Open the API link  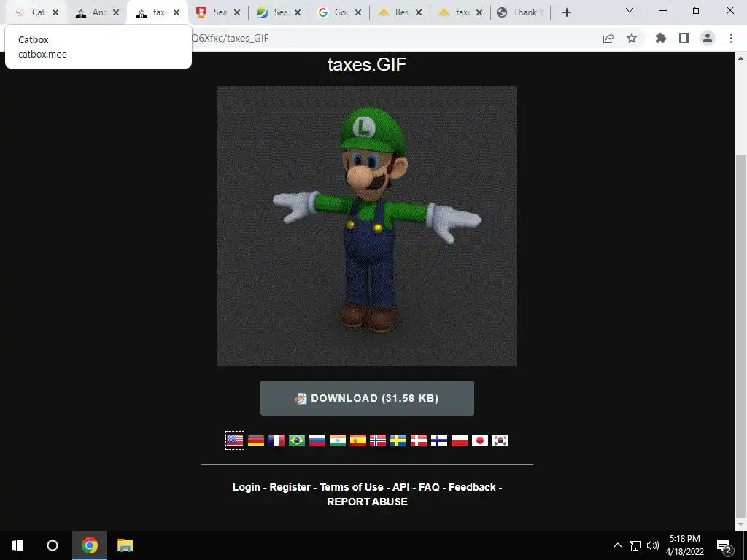click(401, 487)
